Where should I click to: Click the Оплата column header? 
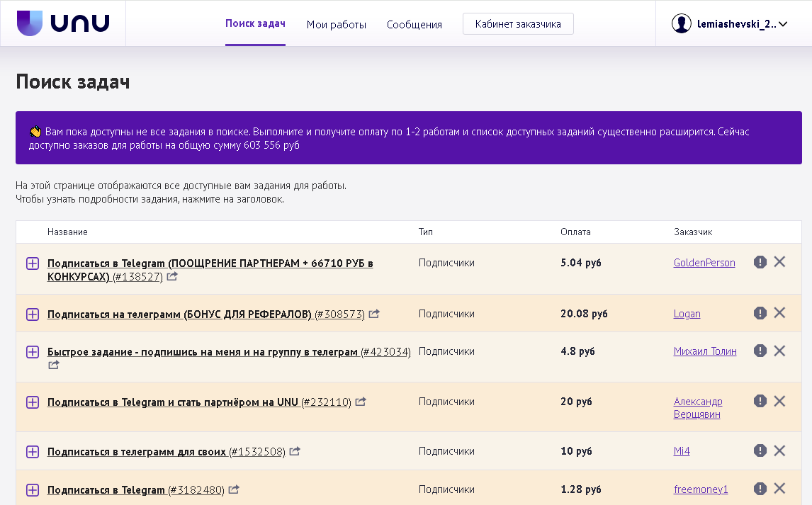[x=575, y=232]
